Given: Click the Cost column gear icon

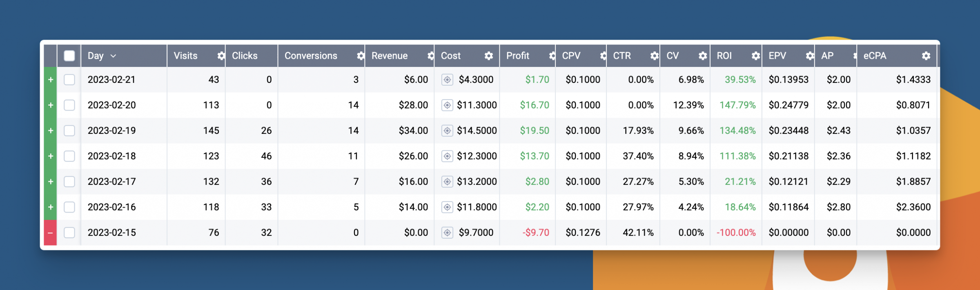Looking at the screenshot, I should coord(488,56).
